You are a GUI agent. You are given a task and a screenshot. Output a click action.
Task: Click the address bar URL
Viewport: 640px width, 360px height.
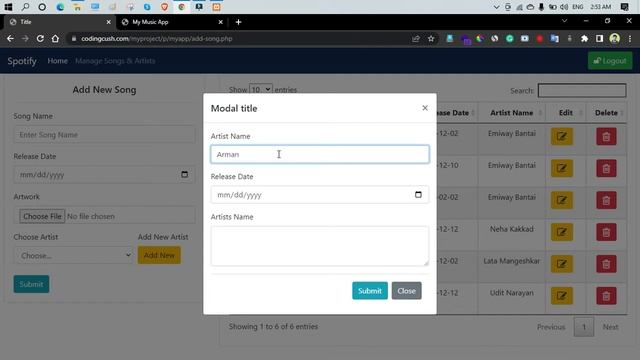pos(157,39)
